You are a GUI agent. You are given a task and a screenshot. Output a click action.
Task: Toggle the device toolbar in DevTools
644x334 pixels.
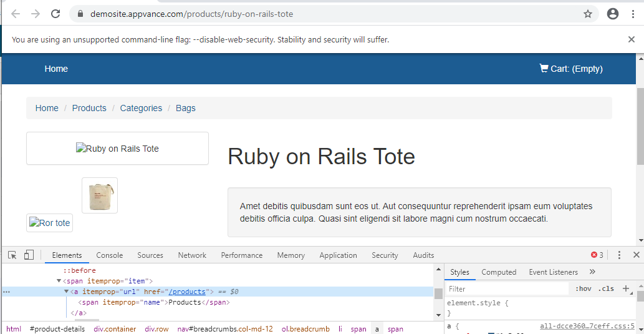28,255
